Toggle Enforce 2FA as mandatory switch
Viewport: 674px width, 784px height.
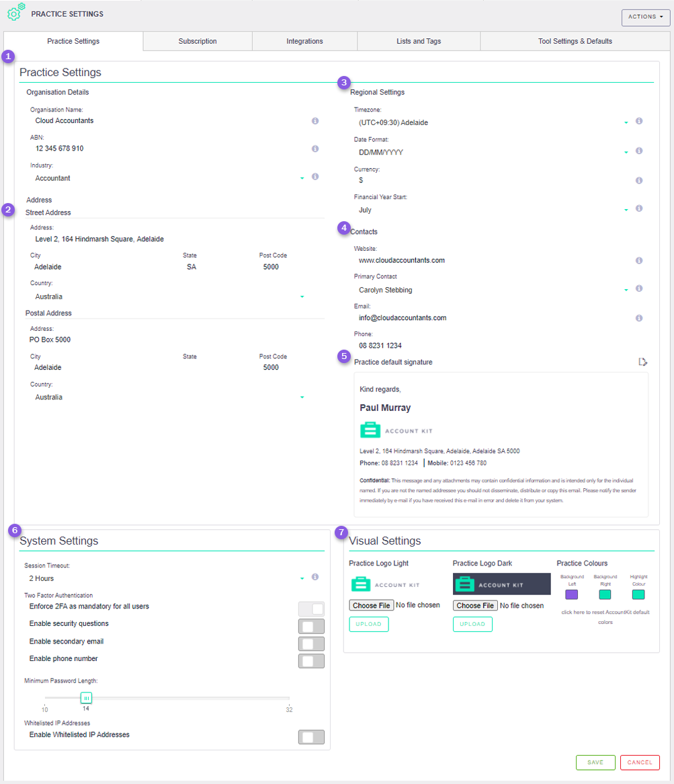pos(311,609)
